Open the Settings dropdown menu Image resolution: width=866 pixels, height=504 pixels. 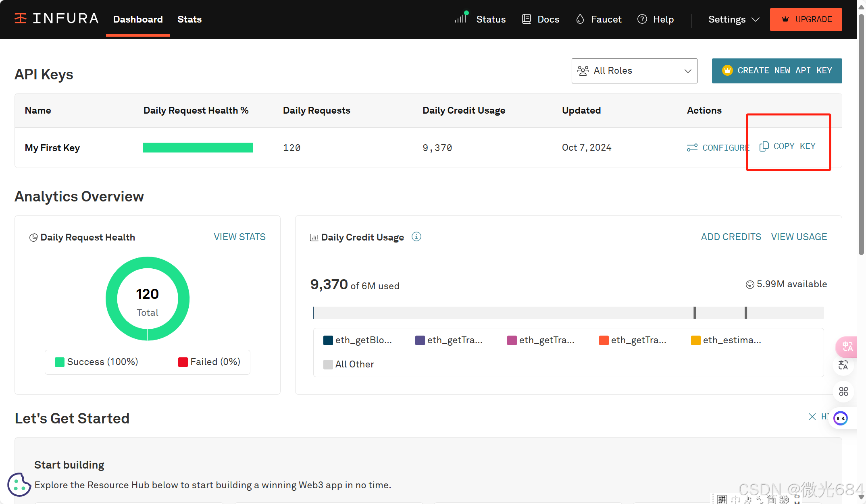click(x=734, y=19)
